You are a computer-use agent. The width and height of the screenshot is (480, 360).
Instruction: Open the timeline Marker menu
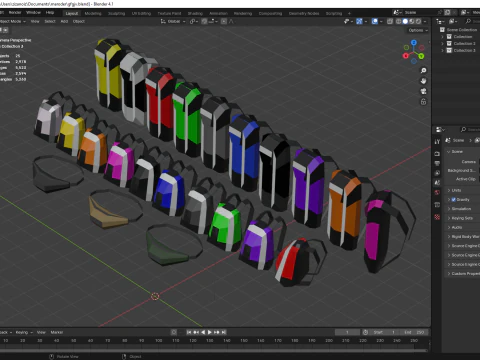[57, 332]
